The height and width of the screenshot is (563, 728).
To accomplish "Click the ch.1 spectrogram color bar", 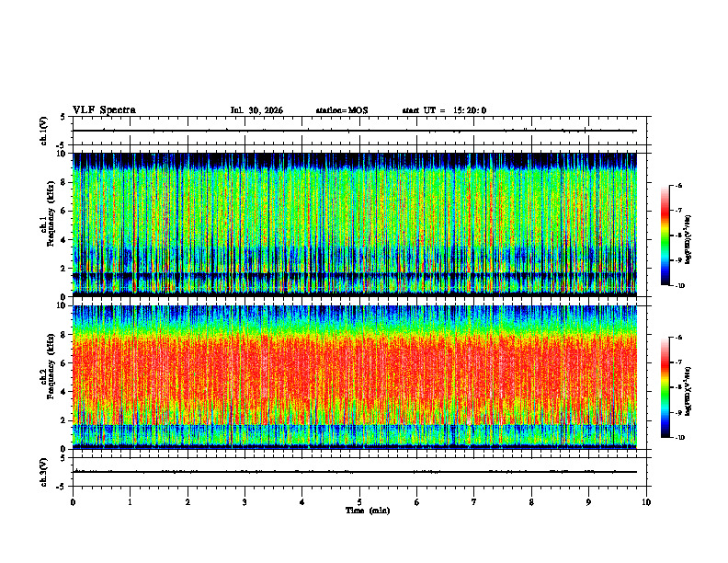I will point(665,236).
